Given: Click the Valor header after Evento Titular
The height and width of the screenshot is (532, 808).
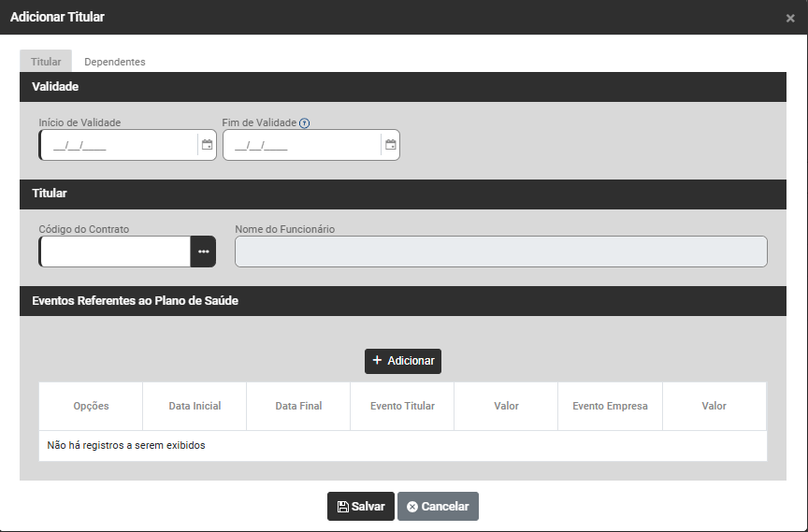Looking at the screenshot, I should tap(506, 406).
